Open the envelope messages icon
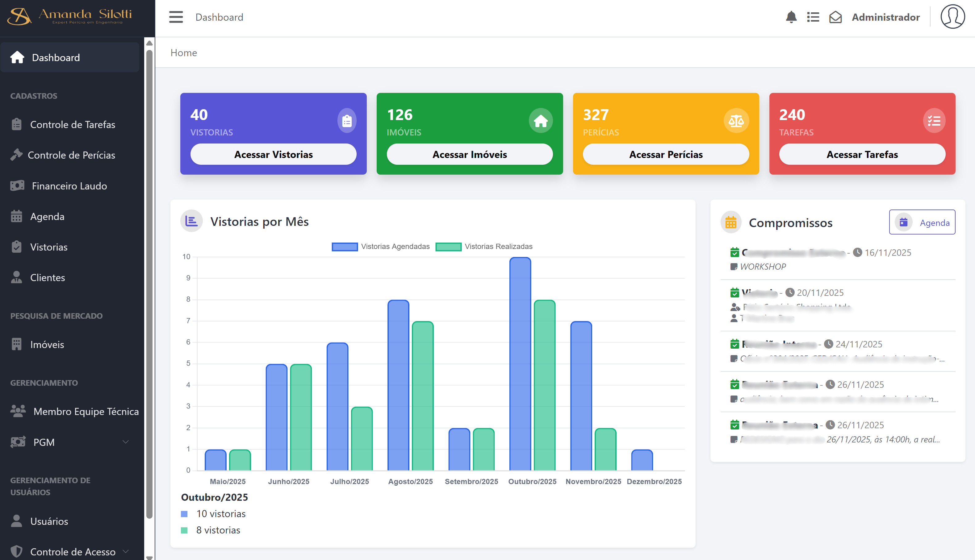 pos(835,17)
